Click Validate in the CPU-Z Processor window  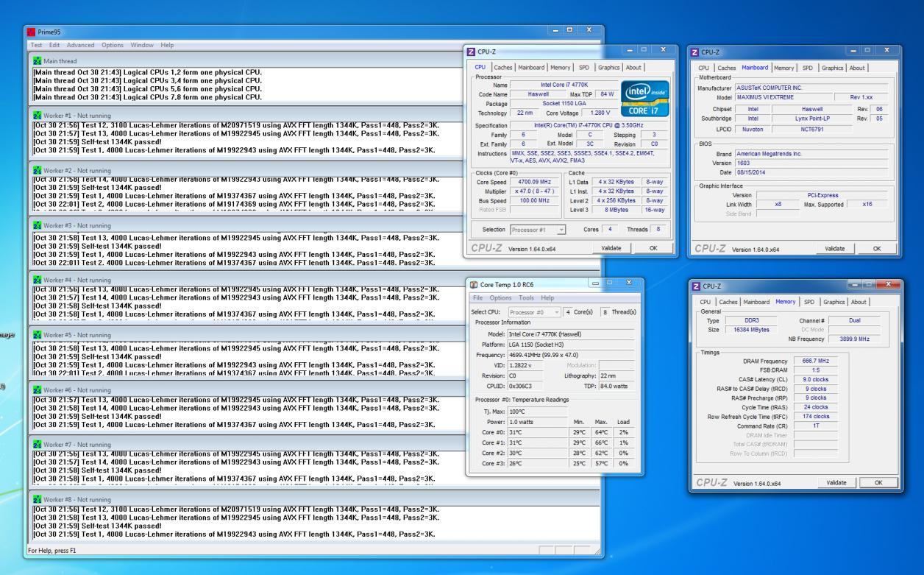pyautogui.click(x=611, y=248)
